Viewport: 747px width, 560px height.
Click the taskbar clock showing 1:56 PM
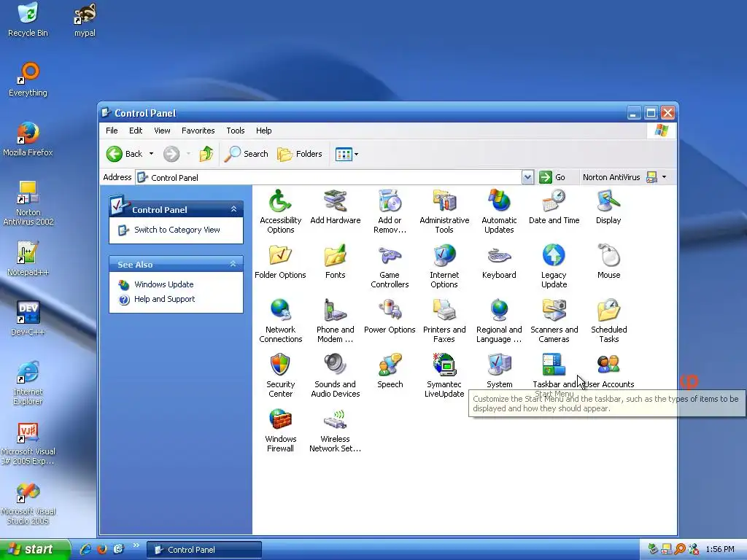[x=720, y=550]
